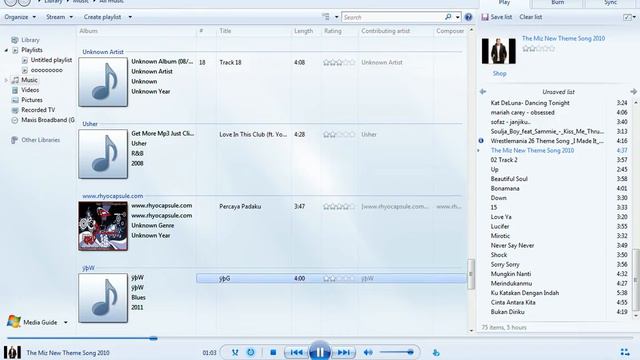The image size is (640, 360).
Task: Open the search options dropdown arrow
Action: point(458,17)
